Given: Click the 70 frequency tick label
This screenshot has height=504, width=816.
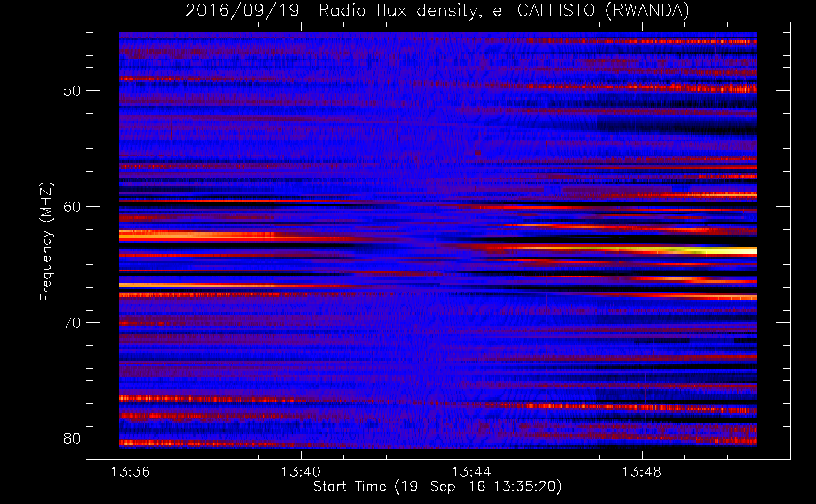Looking at the screenshot, I should point(72,323).
